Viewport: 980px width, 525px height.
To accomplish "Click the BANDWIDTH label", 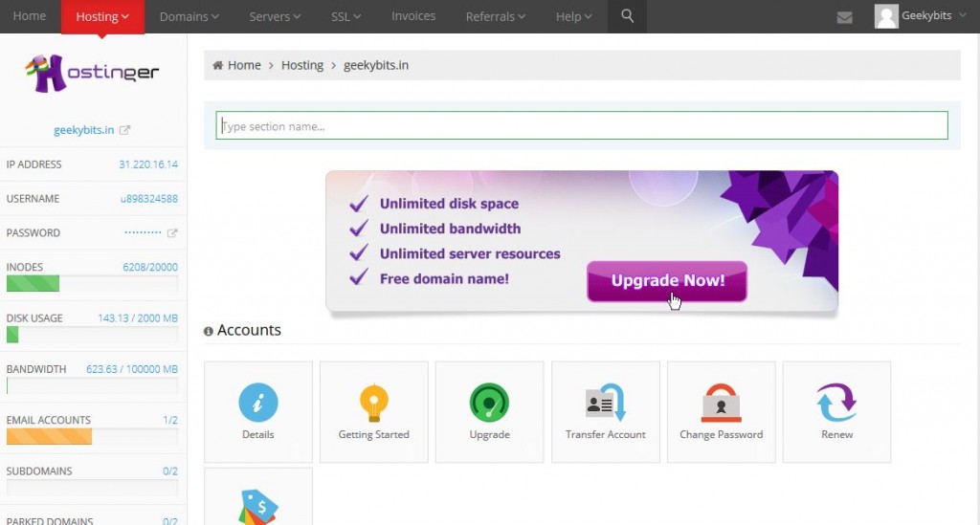I will 36,369.
